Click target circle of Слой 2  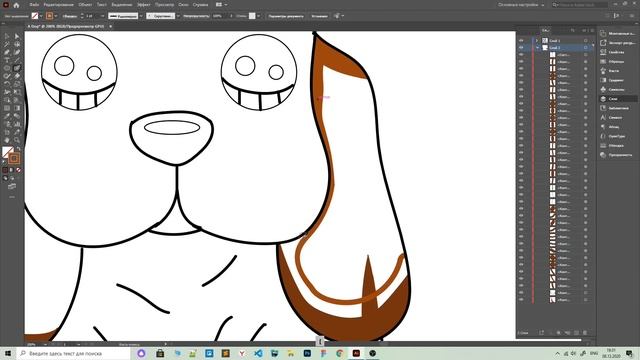(x=586, y=48)
